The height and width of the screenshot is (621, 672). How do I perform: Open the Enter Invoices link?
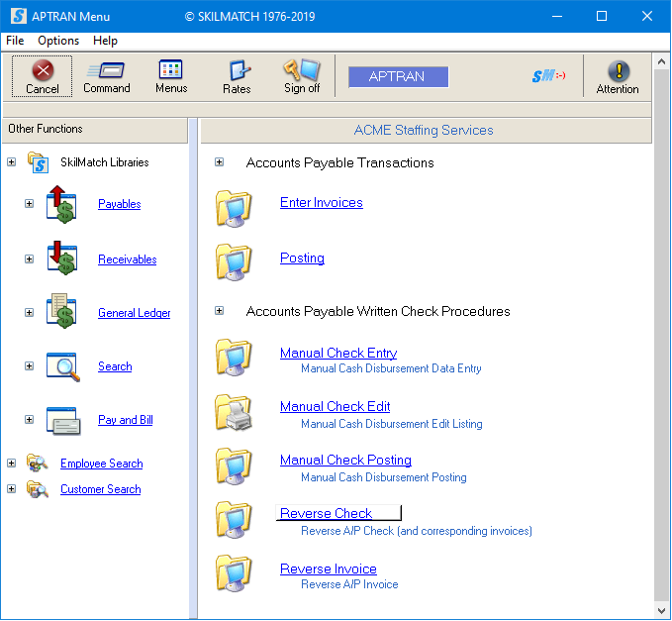(322, 202)
